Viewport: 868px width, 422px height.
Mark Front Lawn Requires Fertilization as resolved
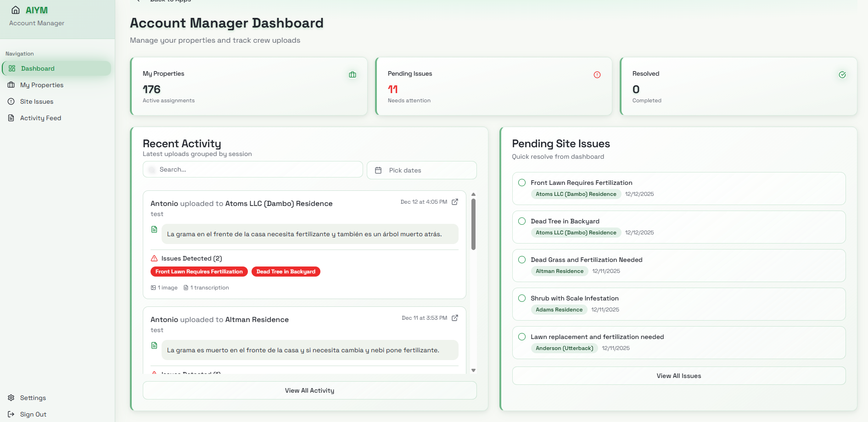[x=522, y=183]
